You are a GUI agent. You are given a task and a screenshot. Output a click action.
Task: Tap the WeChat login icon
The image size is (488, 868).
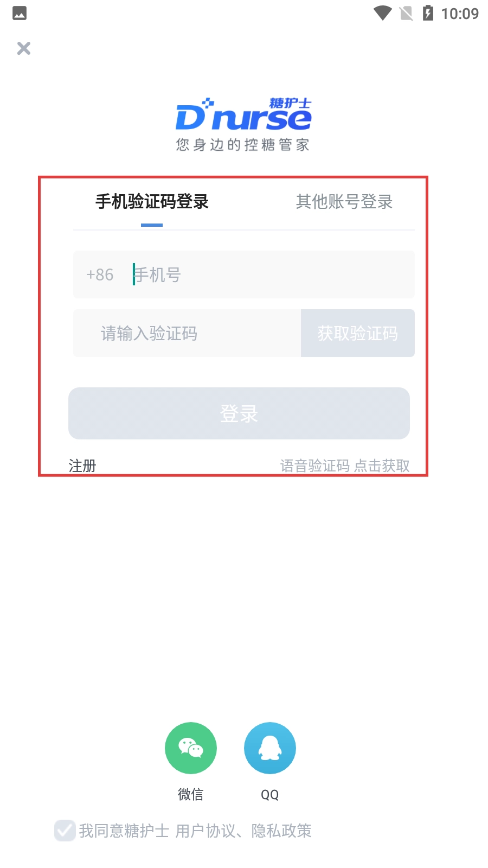pyautogui.click(x=191, y=748)
